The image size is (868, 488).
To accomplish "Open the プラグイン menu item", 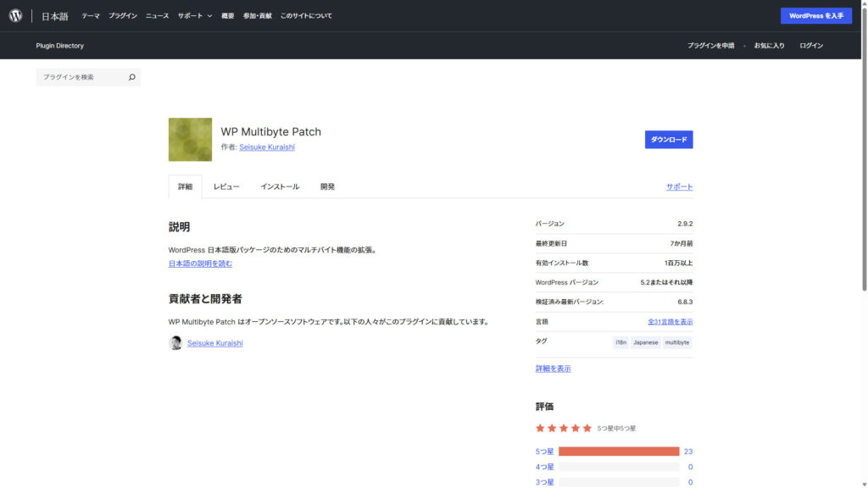I will [122, 16].
